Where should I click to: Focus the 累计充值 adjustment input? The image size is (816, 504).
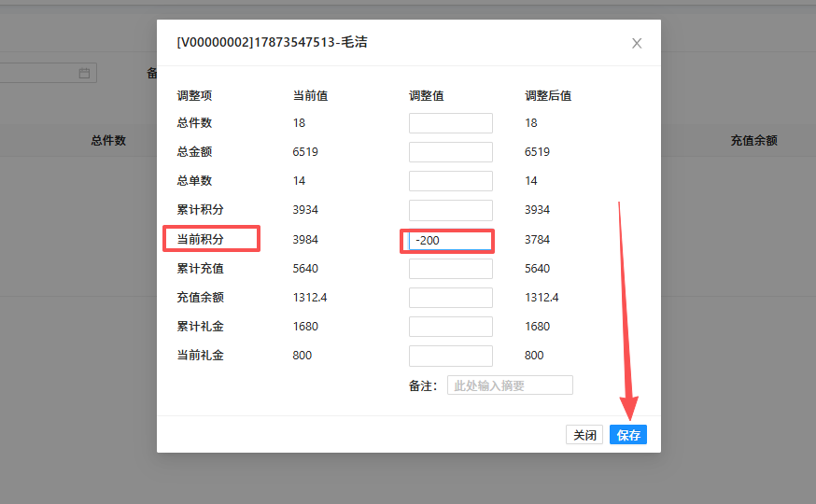click(x=451, y=269)
